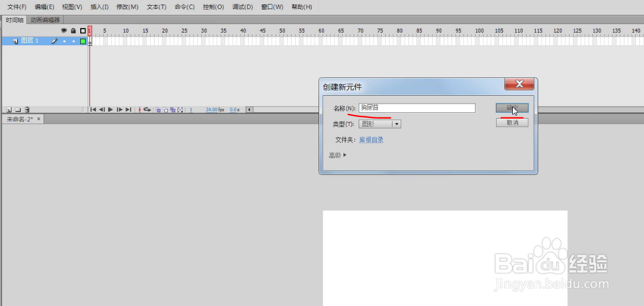Open the 修改(M) menu

pyautogui.click(x=127, y=7)
